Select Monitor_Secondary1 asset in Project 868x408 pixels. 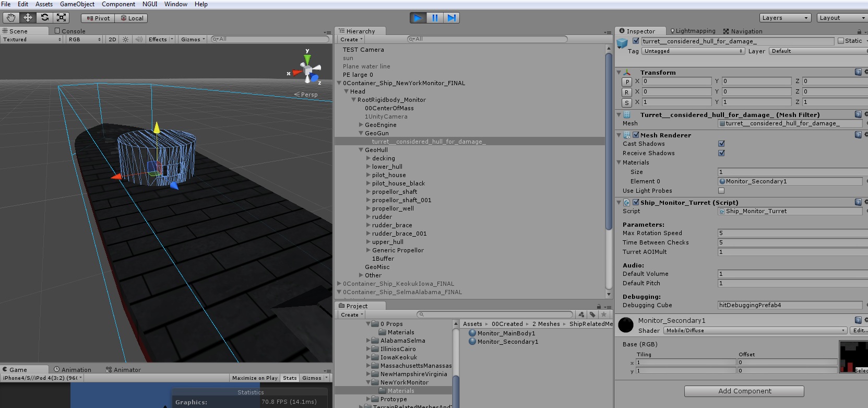[x=504, y=342]
